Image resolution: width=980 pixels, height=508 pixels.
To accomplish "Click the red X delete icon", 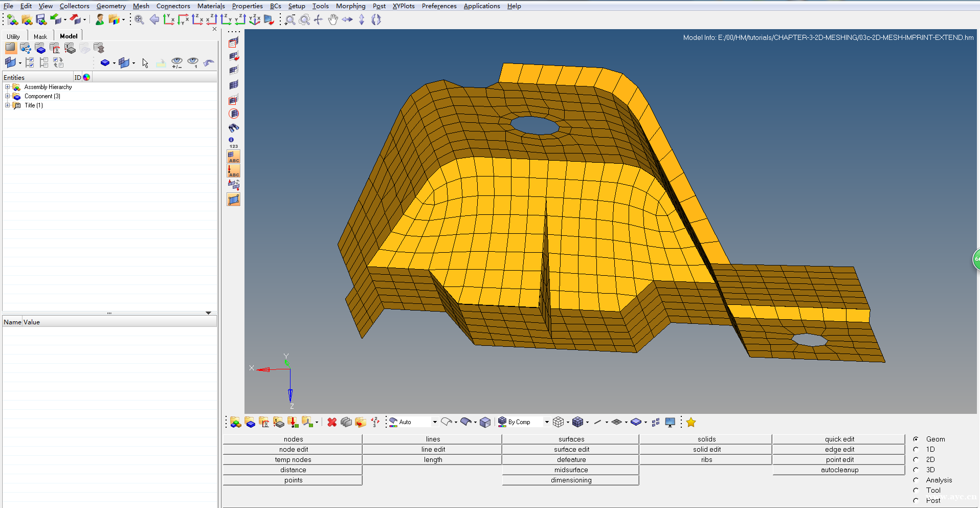I will point(332,422).
